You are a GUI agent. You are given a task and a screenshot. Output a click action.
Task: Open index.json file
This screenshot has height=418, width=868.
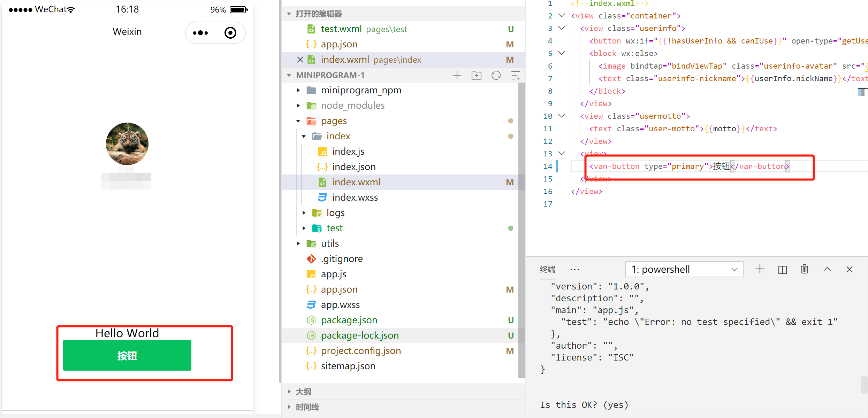(x=400, y=167)
